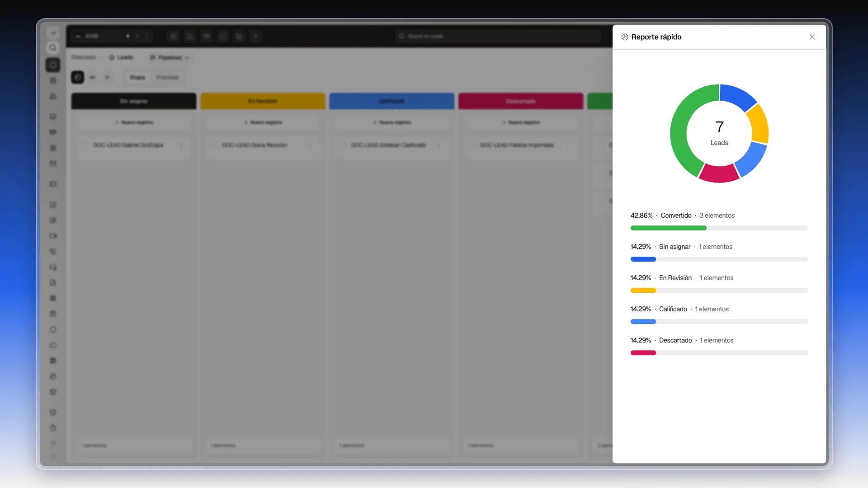Click the highlighted dark sidebar icon below search

click(53, 65)
